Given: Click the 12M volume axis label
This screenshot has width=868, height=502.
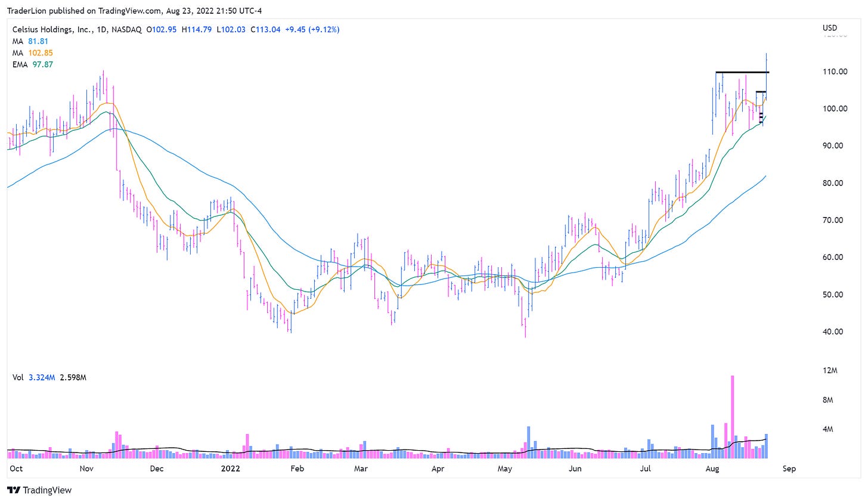Looking at the screenshot, I should 830,370.
